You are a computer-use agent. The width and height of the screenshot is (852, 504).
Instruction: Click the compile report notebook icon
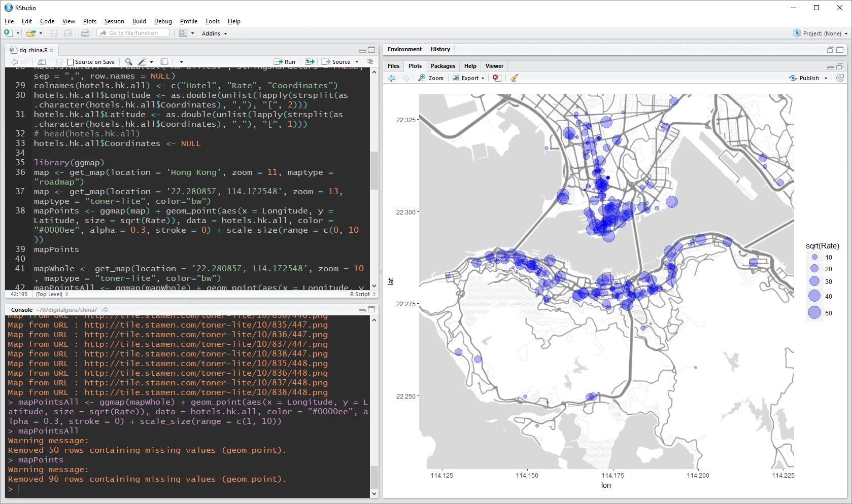pyautogui.click(x=164, y=62)
